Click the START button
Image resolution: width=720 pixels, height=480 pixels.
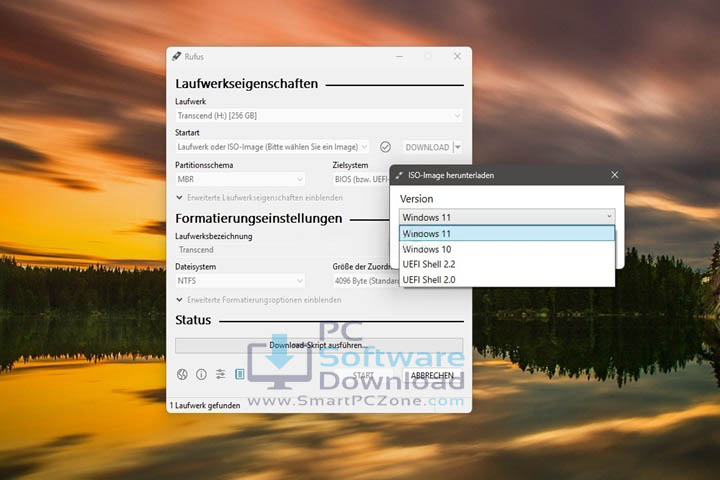click(363, 375)
